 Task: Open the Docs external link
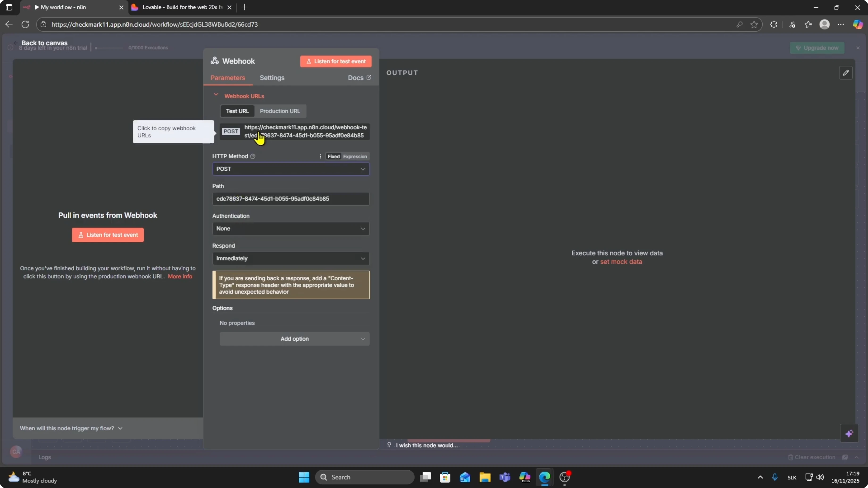coord(359,78)
